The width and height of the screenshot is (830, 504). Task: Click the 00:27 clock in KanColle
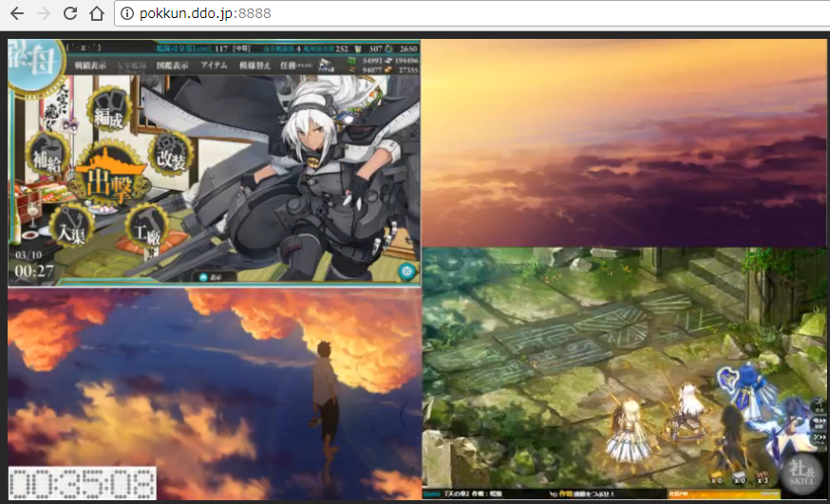coord(34,271)
